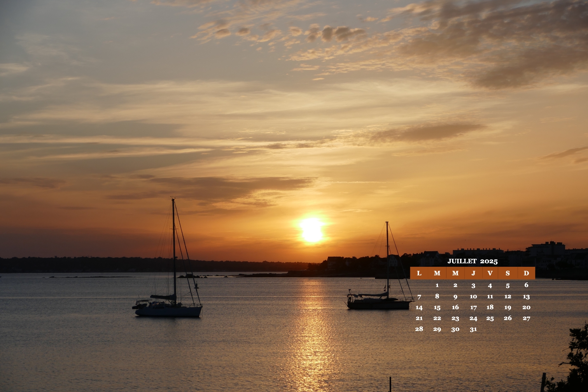The width and height of the screenshot is (588, 392).
Task: Select the 'M' header above date 1
Action: (437, 273)
